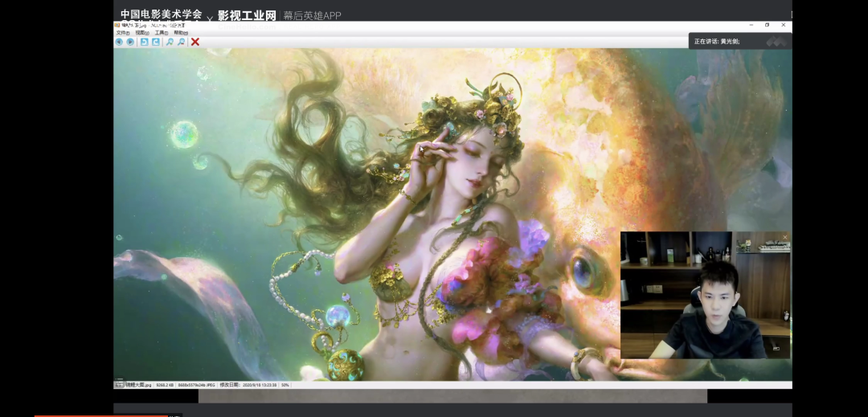Open the 帮助 menu
868x417 pixels.
pyautogui.click(x=181, y=33)
